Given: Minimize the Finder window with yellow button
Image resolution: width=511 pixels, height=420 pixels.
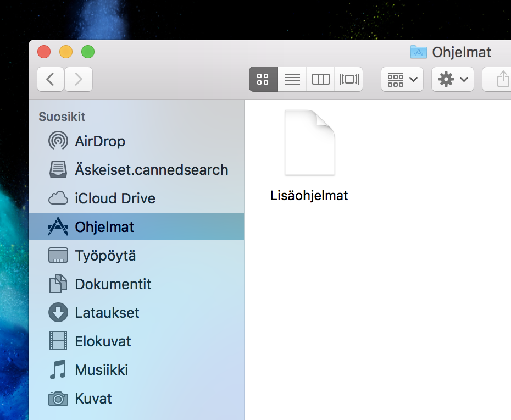Looking at the screenshot, I should point(66,52).
